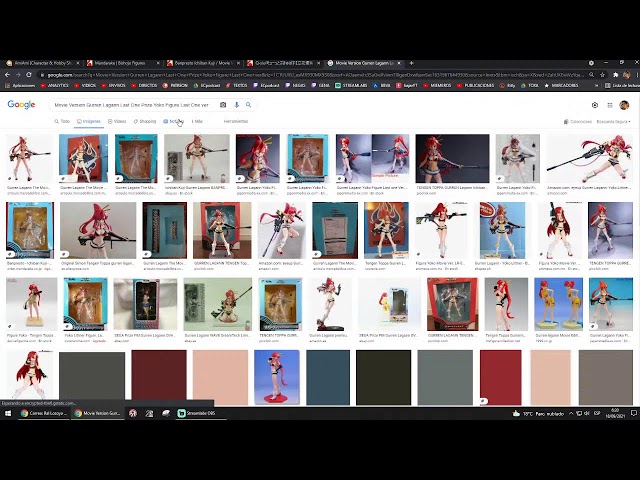The width and height of the screenshot is (640, 480).
Task: Switch to the AmiAmi browser tab
Action: [x=40, y=63]
